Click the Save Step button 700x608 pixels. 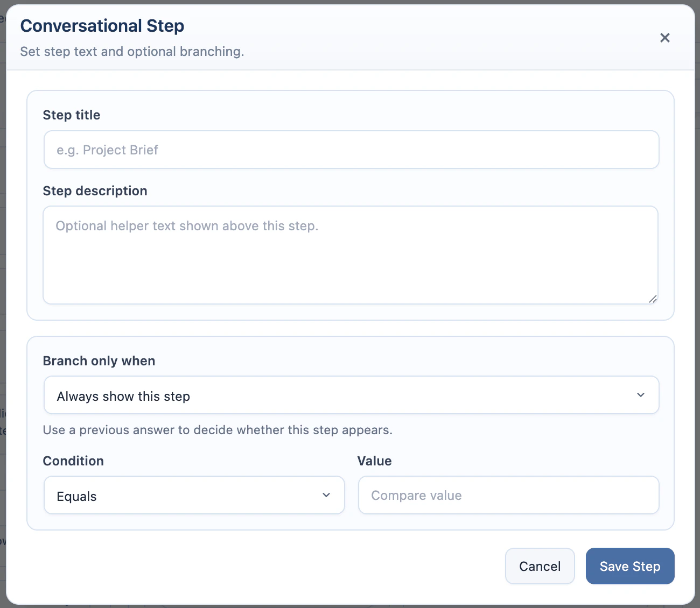[630, 566]
